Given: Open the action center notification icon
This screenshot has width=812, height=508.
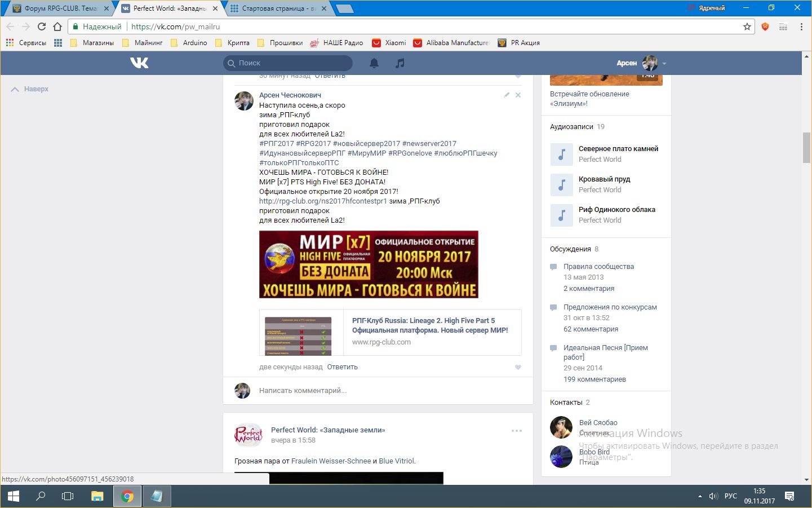Looking at the screenshot, I should coord(789,496).
